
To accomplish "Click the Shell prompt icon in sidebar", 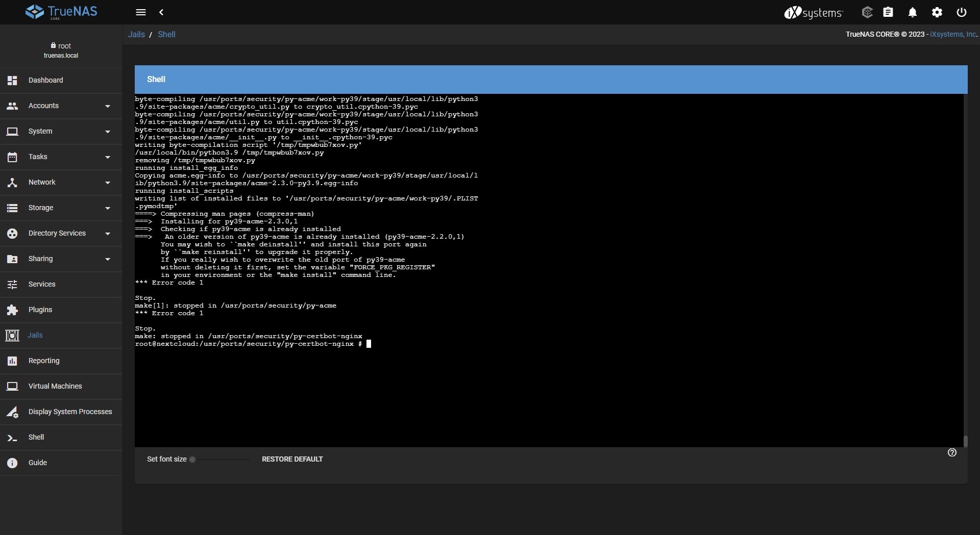I will tap(12, 438).
